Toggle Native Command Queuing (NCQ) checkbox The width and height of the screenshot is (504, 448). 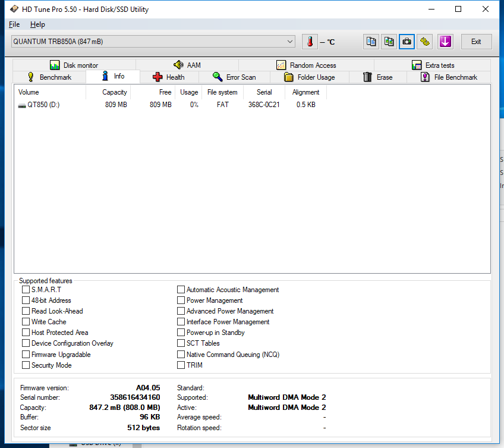(181, 354)
